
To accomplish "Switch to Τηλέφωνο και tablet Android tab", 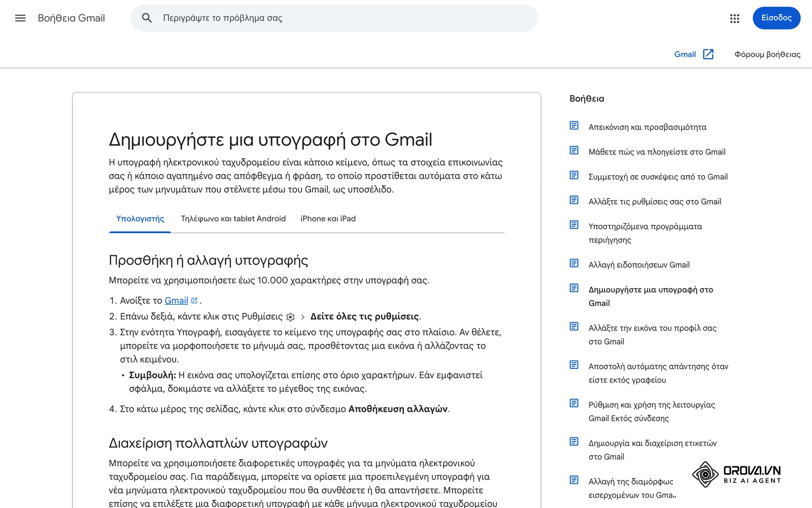I will tap(233, 219).
